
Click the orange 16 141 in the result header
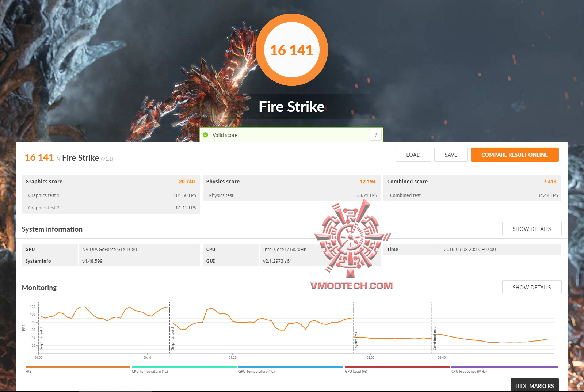coord(39,157)
